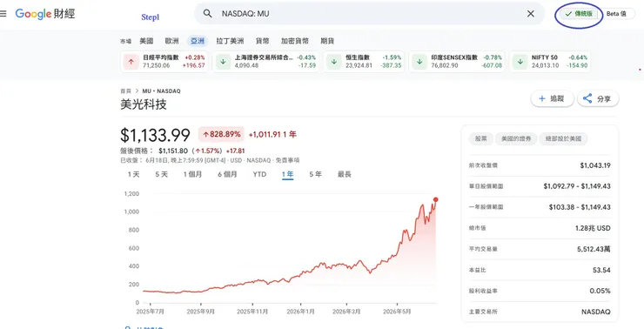Image resolution: width=644 pixels, height=329 pixels.
Task: Select the 亞洲 market chip
Action: point(198,41)
